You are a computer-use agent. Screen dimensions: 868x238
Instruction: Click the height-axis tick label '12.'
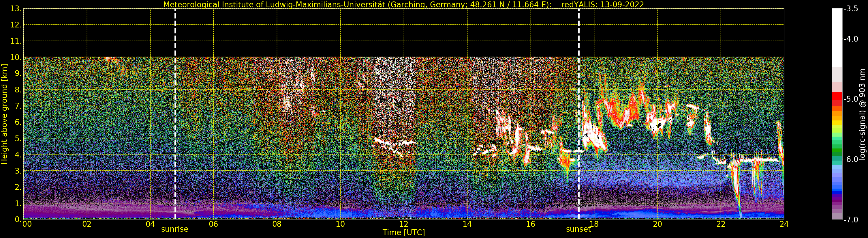16,25
